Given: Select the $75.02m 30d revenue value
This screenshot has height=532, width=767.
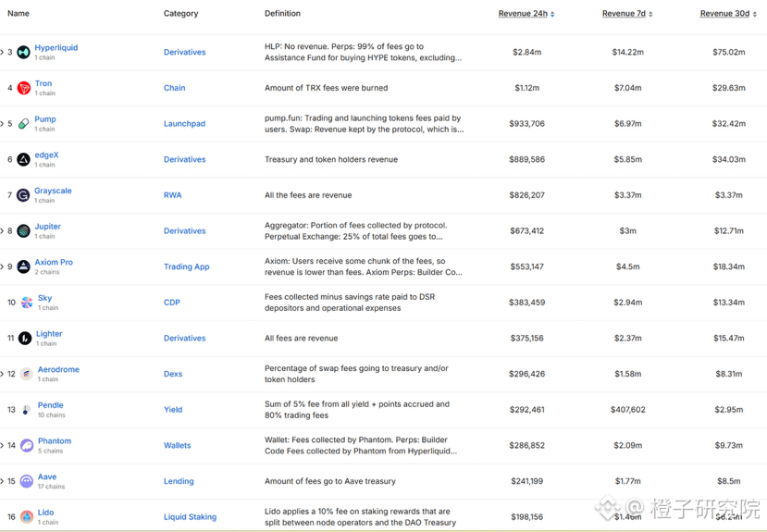Looking at the screenshot, I should coord(729,52).
